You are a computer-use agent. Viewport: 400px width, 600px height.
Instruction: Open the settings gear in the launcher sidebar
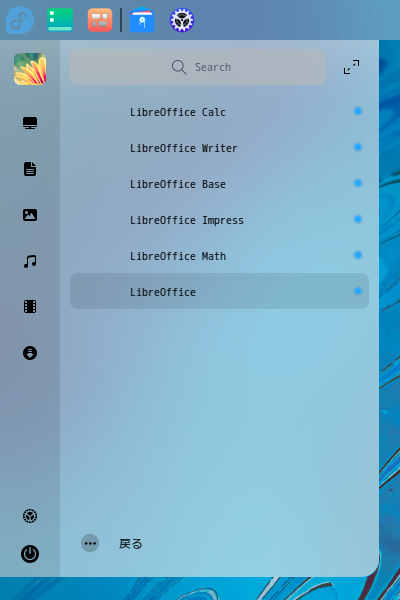pos(30,516)
